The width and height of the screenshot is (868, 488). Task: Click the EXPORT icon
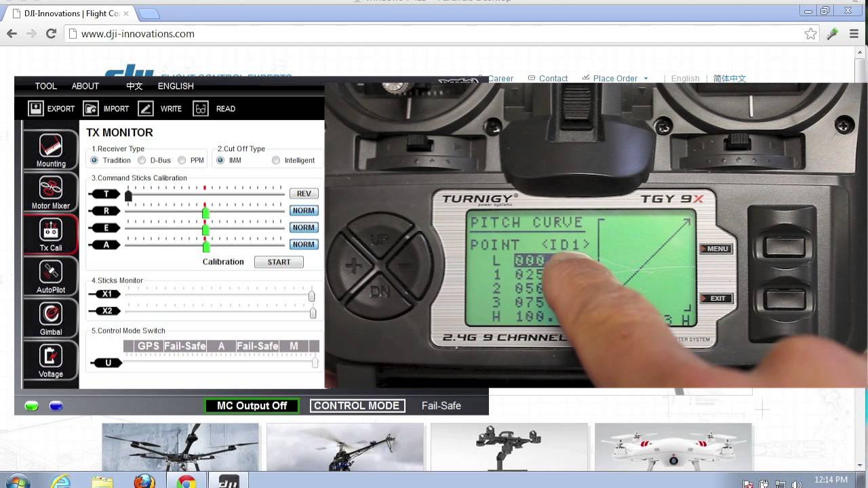[36, 108]
